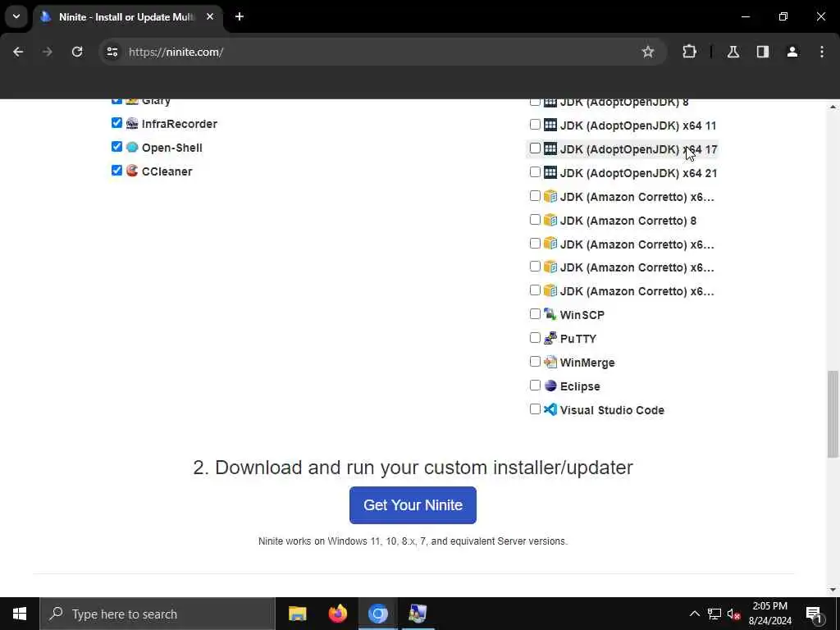
Task: View site information icon in address bar
Action: (112, 52)
